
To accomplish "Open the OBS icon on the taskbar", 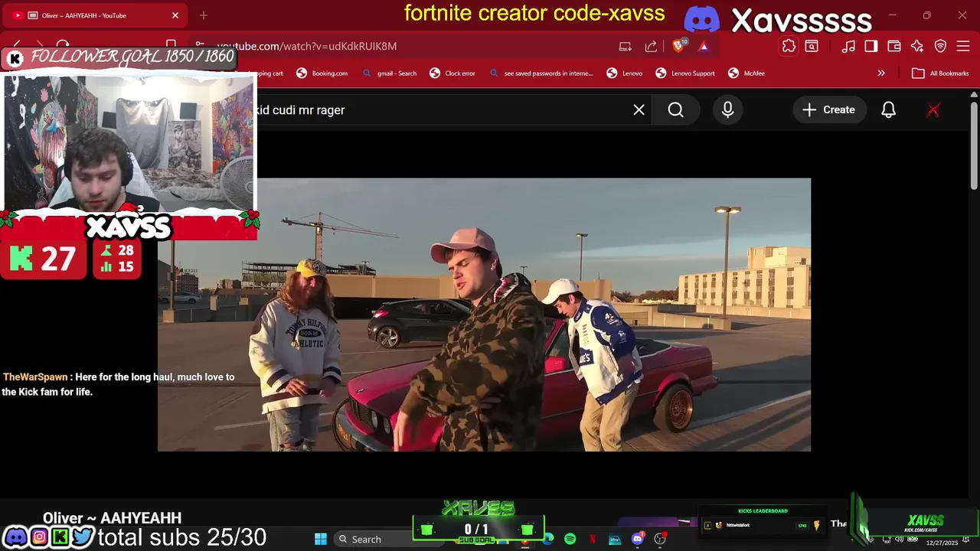I will 660,539.
